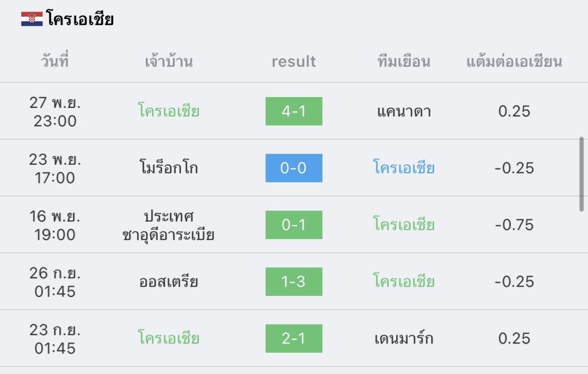Click home team ออสเตรีย
Screen dimensions: 588x374
[x=168, y=282]
